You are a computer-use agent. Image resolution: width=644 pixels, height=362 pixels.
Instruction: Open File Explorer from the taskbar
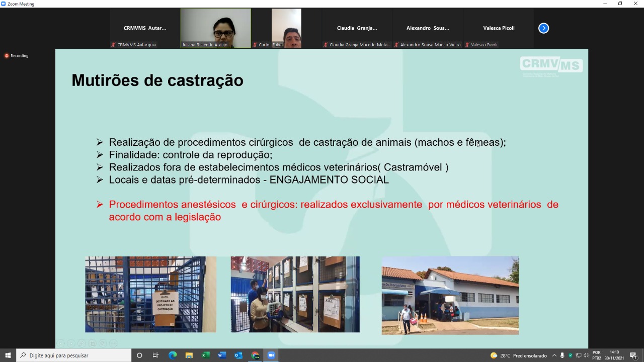189,355
